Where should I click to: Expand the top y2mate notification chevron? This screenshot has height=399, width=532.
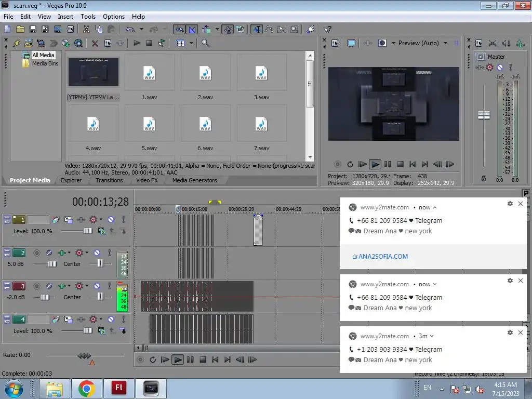pyautogui.click(x=435, y=207)
